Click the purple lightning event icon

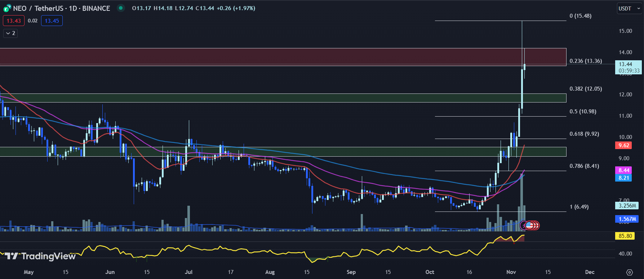[x=523, y=226]
